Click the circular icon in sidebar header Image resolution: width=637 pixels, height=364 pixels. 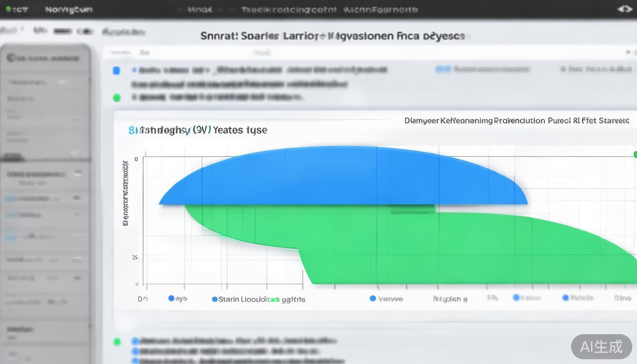click(x=10, y=58)
